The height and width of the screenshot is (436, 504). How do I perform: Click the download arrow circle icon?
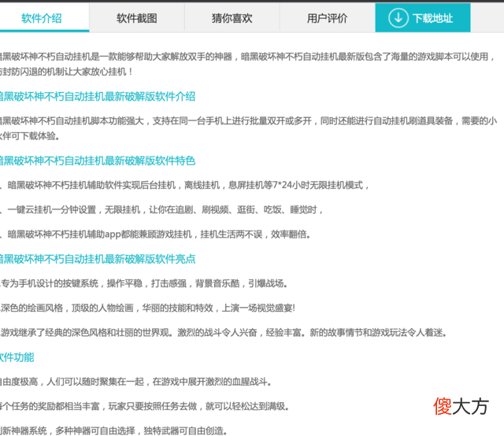(398, 18)
